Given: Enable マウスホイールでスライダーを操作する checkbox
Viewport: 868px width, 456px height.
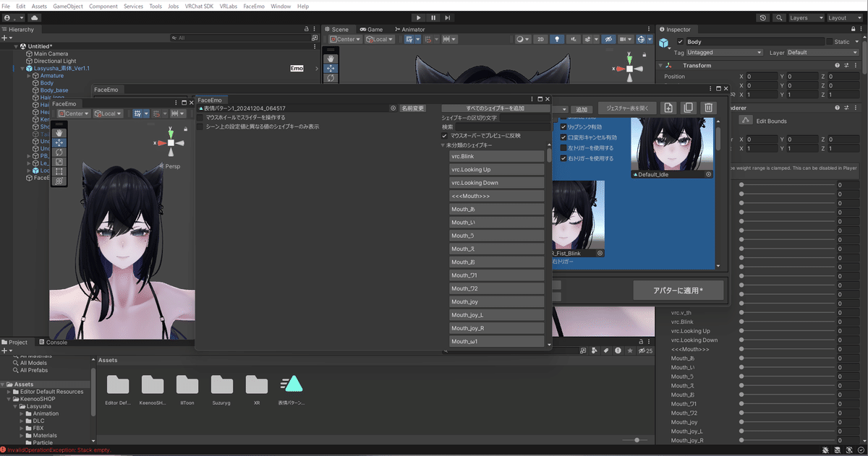Looking at the screenshot, I should (x=200, y=117).
